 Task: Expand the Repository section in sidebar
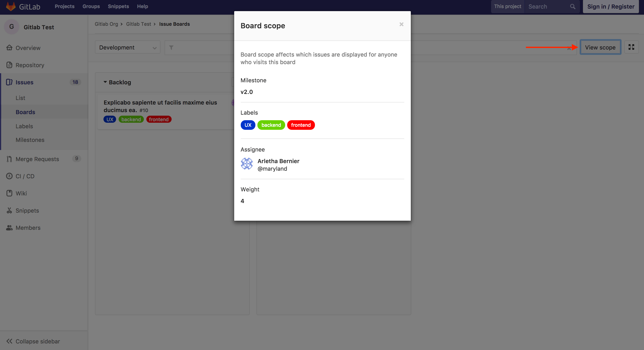(30, 65)
